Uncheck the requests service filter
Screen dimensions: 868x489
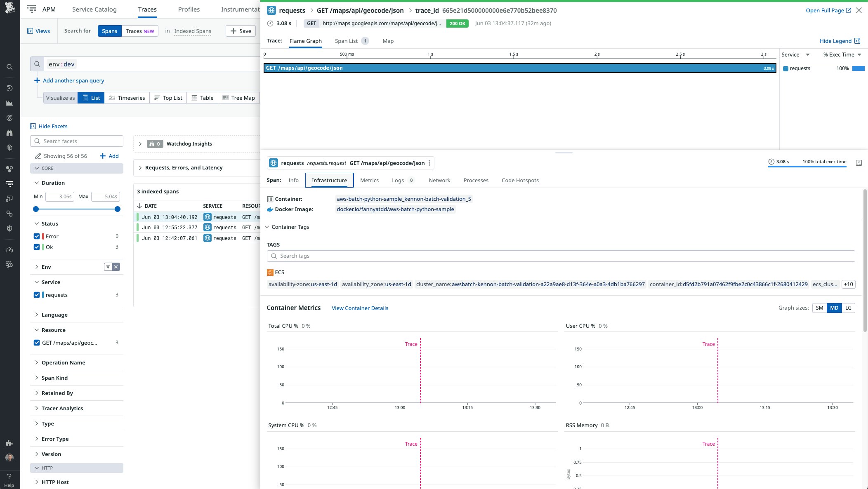(37, 294)
